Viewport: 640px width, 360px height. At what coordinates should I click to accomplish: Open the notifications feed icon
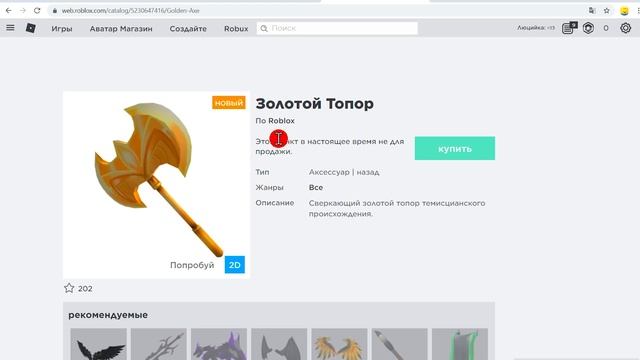point(569,28)
